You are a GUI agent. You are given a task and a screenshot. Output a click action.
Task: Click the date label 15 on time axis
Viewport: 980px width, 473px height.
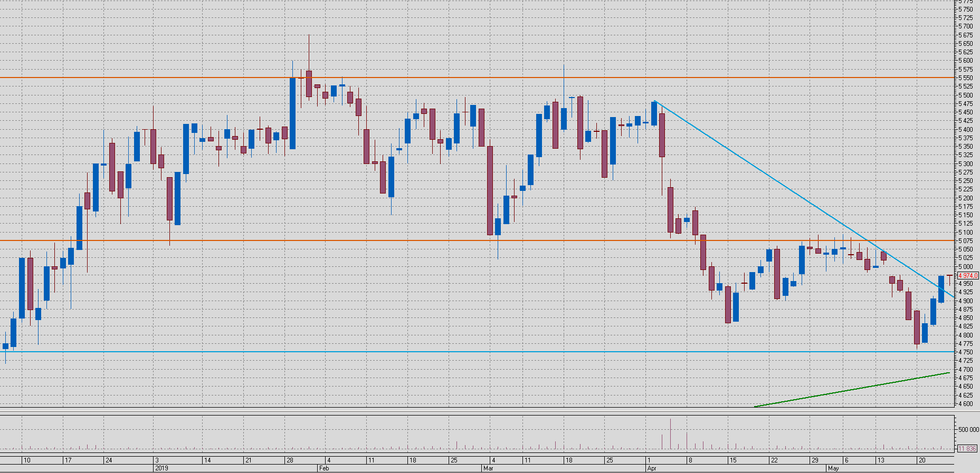pos(732,460)
